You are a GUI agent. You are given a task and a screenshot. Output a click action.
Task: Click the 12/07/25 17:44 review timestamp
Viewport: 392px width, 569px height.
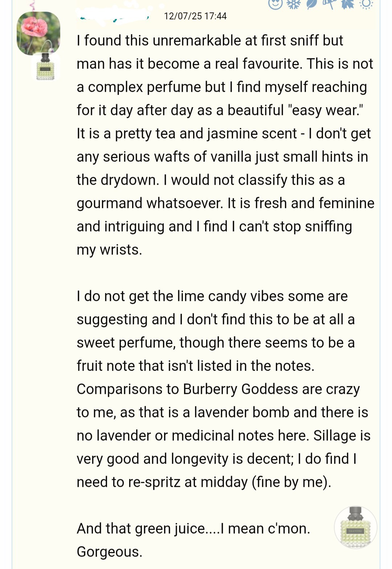(x=195, y=16)
